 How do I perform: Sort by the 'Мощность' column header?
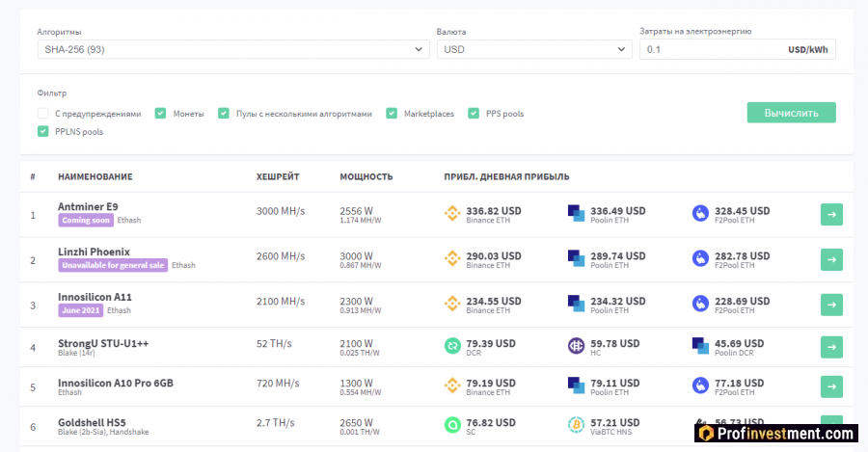pyautogui.click(x=366, y=177)
